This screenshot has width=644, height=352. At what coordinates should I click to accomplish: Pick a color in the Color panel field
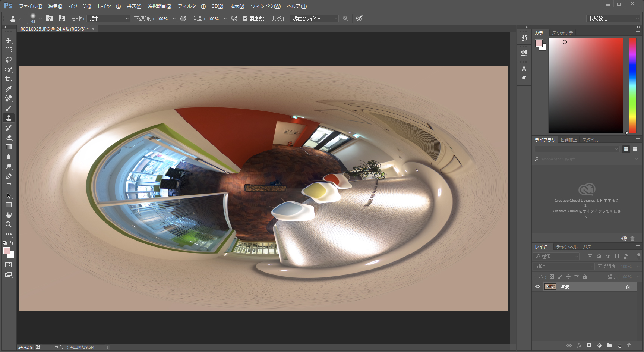pyautogui.click(x=585, y=86)
